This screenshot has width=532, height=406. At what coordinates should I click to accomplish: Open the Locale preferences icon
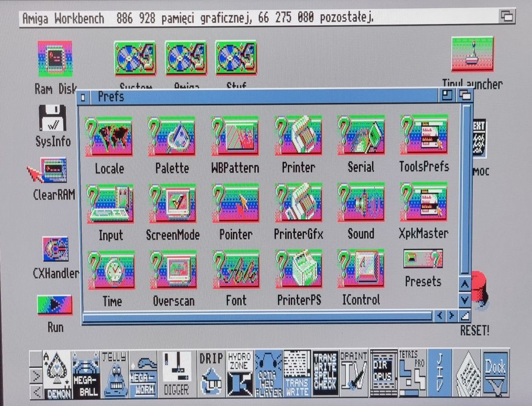pos(109,136)
